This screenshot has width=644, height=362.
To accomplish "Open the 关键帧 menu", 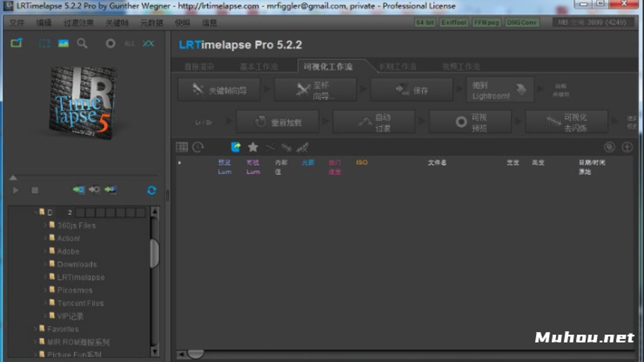I will point(117,23).
